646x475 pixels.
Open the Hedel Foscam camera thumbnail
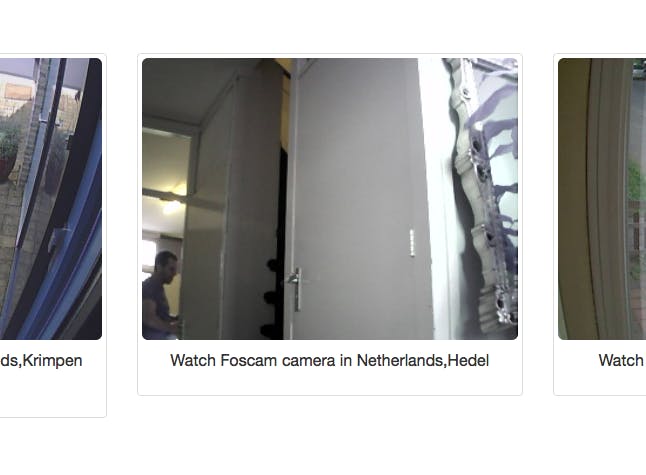pyautogui.click(x=330, y=199)
